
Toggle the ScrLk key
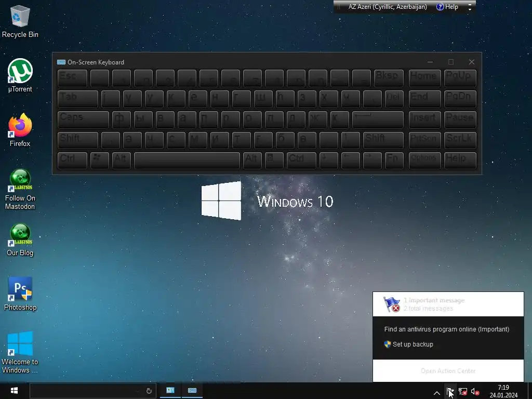[x=460, y=140]
